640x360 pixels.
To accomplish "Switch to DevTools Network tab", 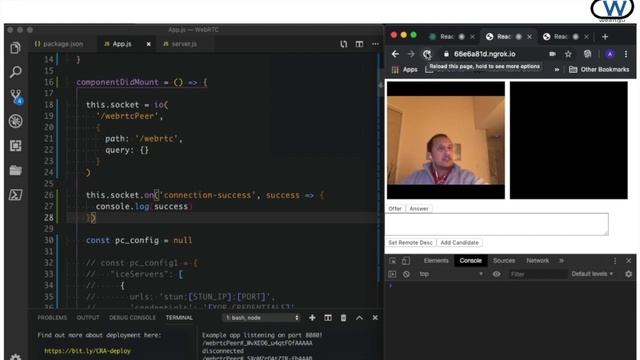I will tap(538, 261).
